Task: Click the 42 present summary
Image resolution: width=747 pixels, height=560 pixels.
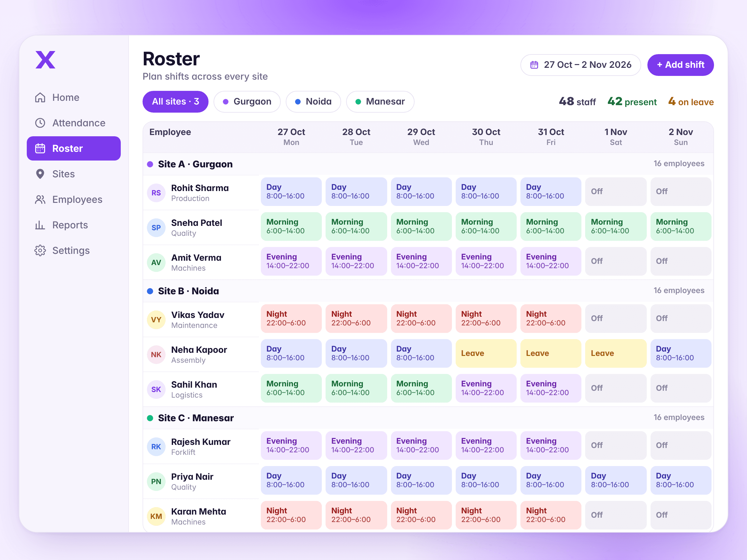Action: [x=632, y=102]
